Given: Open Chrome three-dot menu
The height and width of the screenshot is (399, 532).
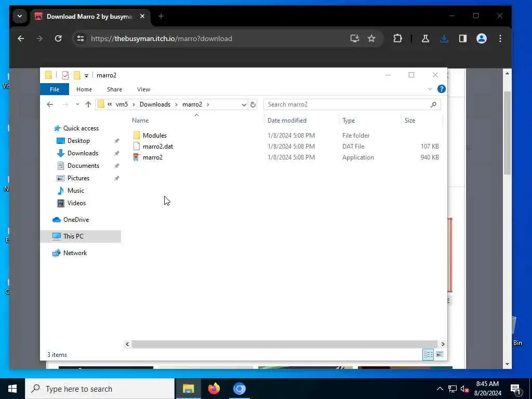Looking at the screenshot, I should point(500,38).
